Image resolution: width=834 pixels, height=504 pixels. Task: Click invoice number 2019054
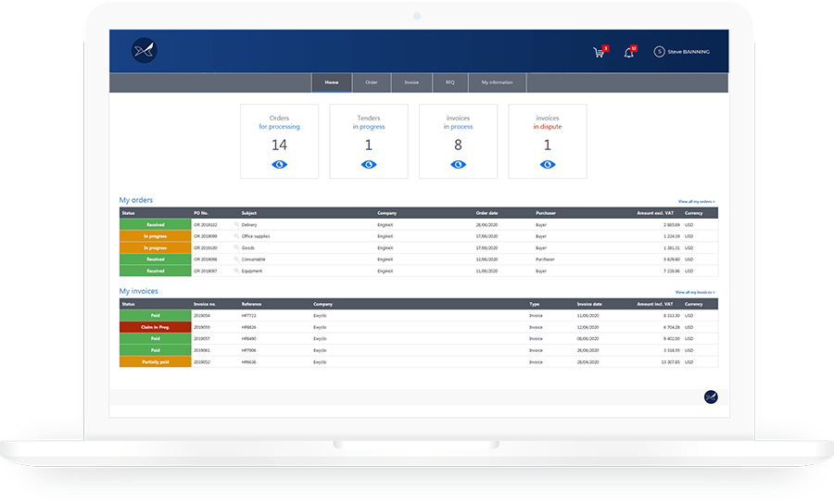tap(202, 316)
